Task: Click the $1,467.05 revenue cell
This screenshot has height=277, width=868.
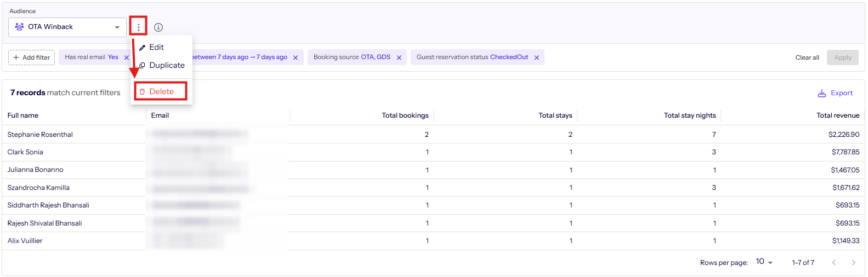Action: tap(845, 170)
